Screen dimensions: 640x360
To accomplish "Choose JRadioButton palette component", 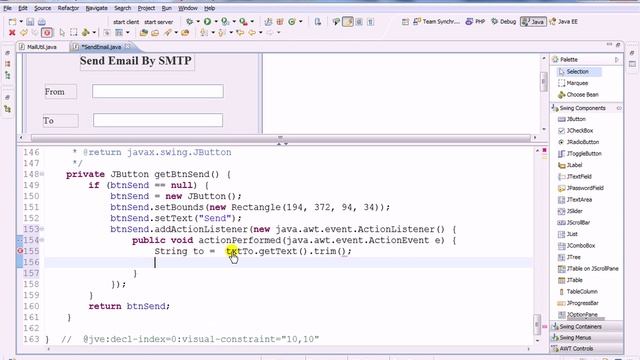I will pyautogui.click(x=578, y=142).
